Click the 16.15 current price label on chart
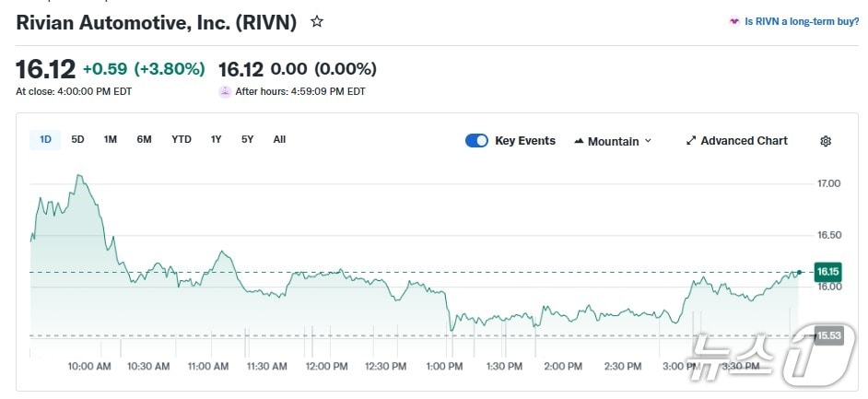Image resolution: width=868 pixels, height=399 pixels. pyautogui.click(x=828, y=271)
